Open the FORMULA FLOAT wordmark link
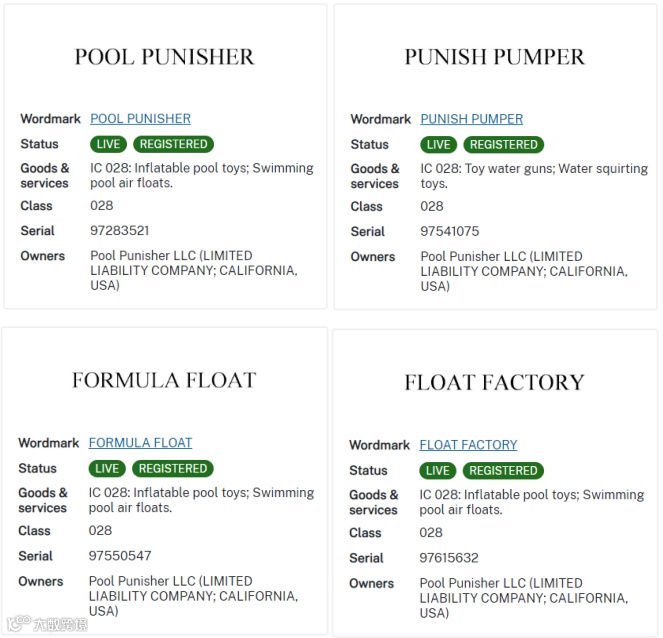This screenshot has height=638, width=663. point(140,443)
